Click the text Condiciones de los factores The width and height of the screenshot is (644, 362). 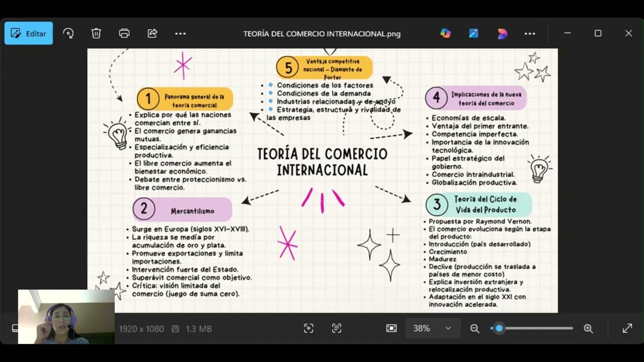click(325, 85)
